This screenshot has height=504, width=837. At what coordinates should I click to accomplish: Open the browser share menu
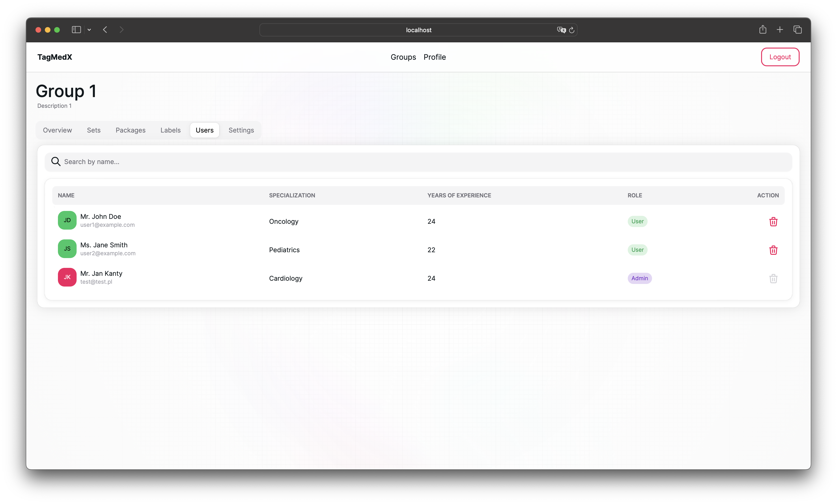pos(763,30)
